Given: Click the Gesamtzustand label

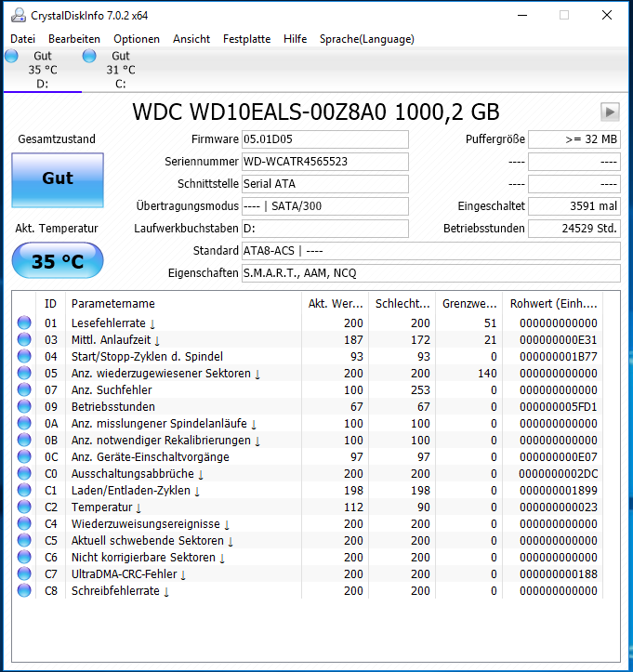Looking at the screenshot, I should (57, 139).
